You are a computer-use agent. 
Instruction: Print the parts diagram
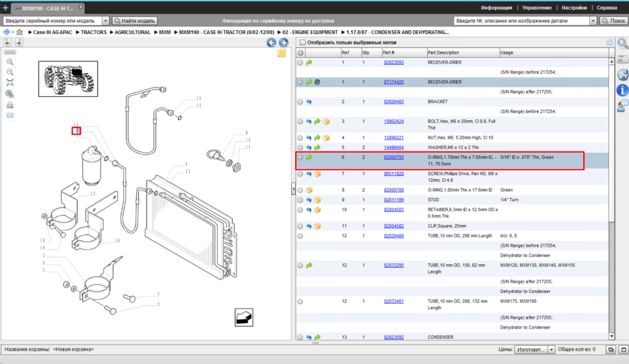tap(10, 105)
